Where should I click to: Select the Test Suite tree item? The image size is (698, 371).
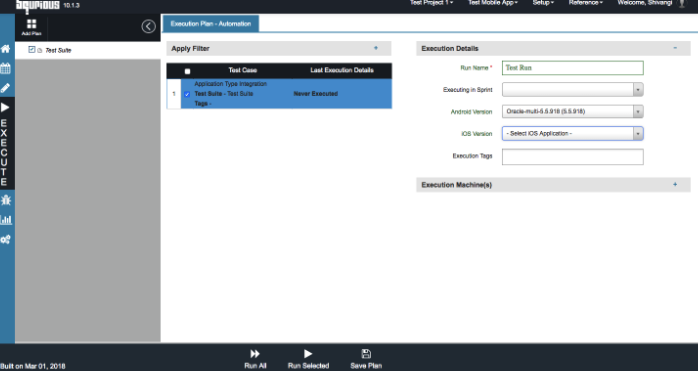tap(58, 50)
